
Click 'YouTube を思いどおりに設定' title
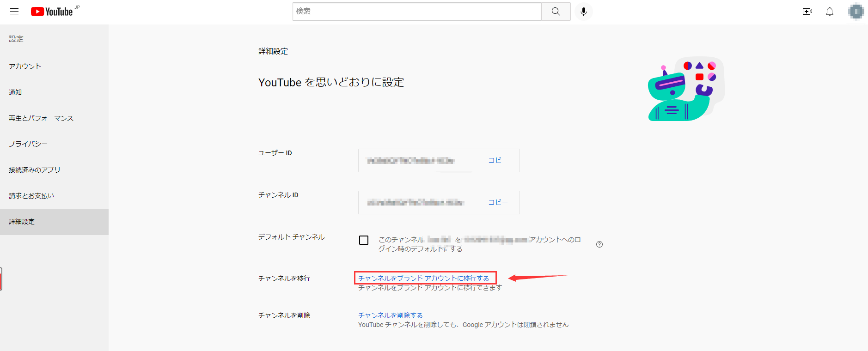[x=331, y=82]
